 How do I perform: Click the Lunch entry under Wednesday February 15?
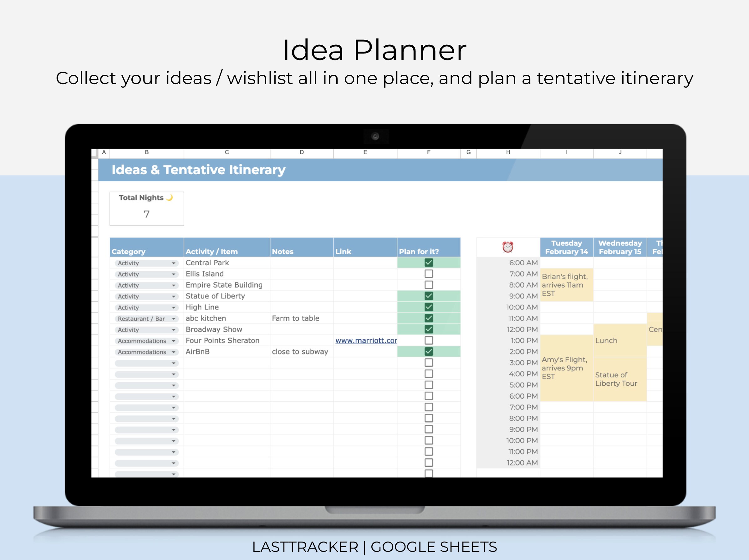[606, 341]
